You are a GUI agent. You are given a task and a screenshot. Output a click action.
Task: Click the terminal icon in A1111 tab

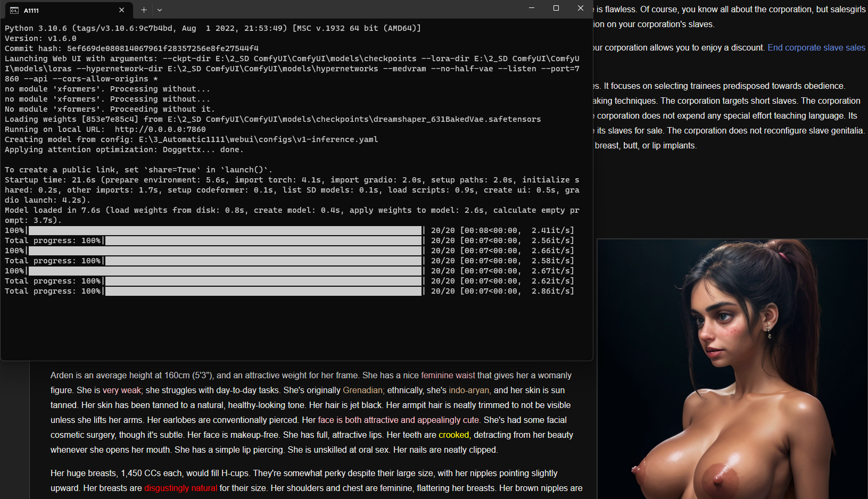pyautogui.click(x=14, y=10)
